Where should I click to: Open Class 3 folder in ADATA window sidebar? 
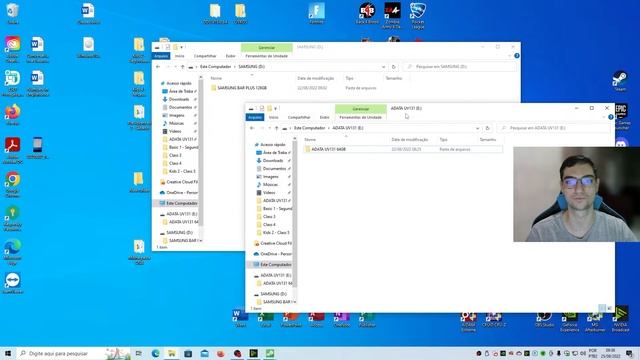pyautogui.click(x=269, y=217)
